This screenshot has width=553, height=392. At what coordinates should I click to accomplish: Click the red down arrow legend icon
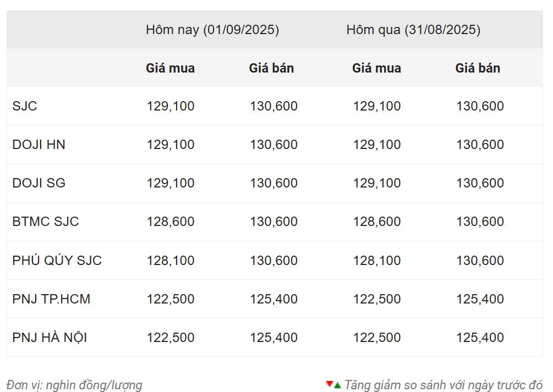coord(330,384)
